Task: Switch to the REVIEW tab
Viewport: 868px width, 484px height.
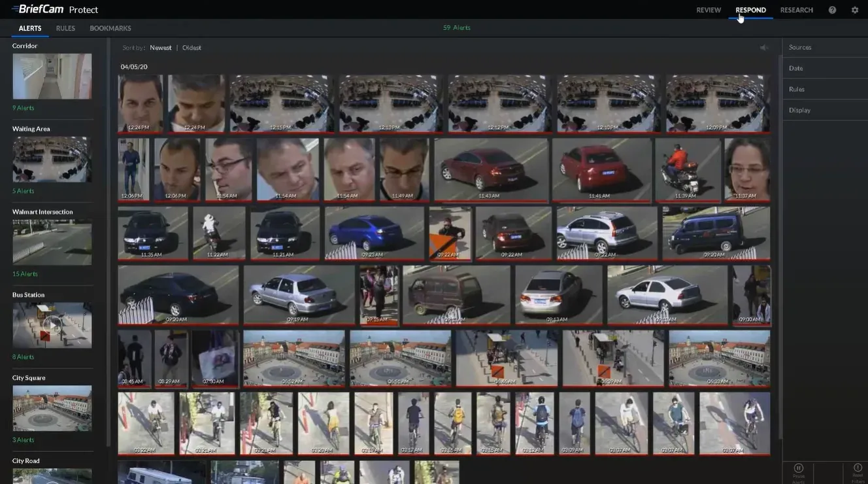Action: (709, 10)
